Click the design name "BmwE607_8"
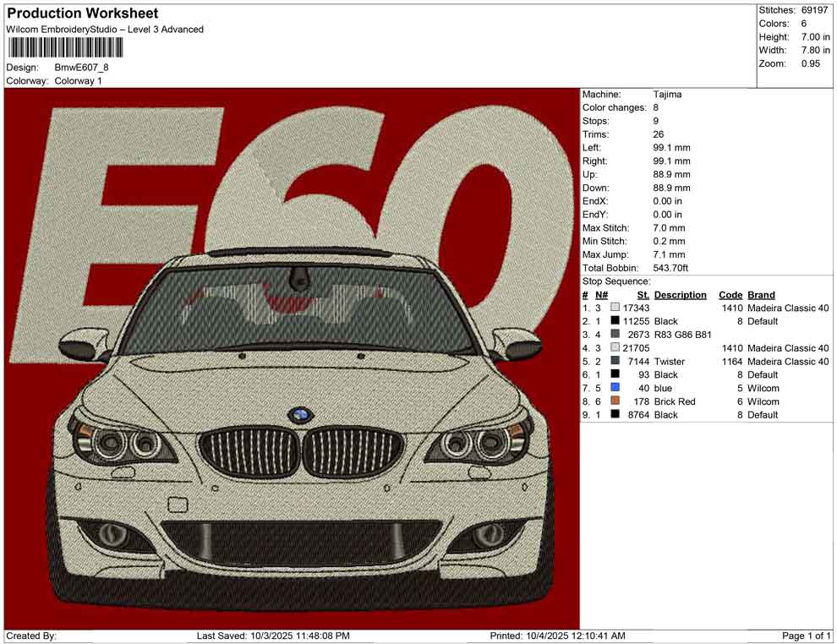The width and height of the screenshot is (837, 644). click(x=81, y=68)
